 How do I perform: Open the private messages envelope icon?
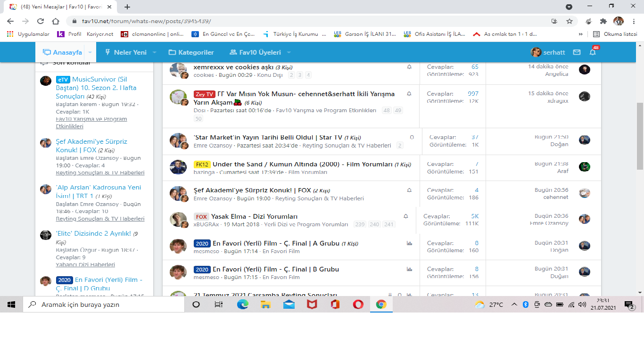(577, 52)
